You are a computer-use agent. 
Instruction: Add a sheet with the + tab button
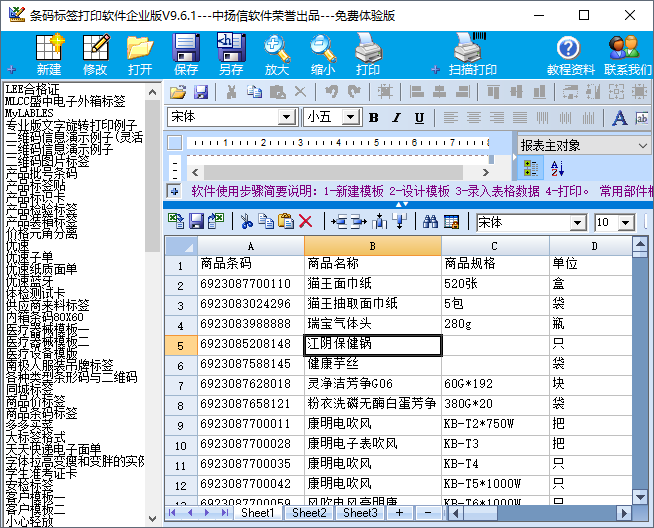[399, 513]
